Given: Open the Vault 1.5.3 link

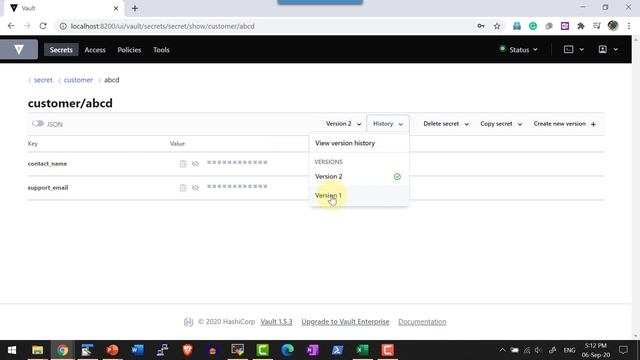Looking at the screenshot, I should pyautogui.click(x=276, y=322).
